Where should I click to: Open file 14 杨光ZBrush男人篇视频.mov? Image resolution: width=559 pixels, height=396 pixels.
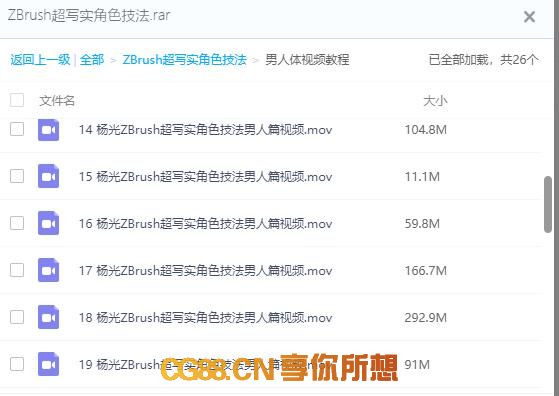pyautogui.click(x=205, y=130)
